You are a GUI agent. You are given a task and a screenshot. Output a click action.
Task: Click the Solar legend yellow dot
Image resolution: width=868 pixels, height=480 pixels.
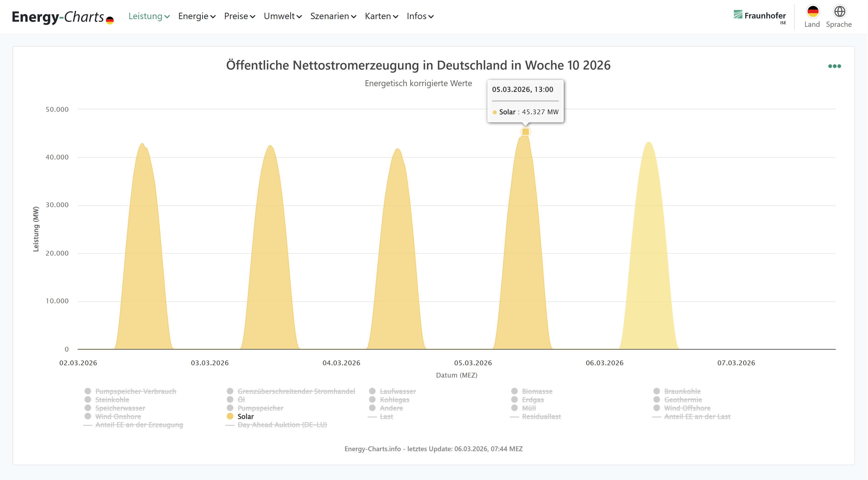tap(230, 416)
